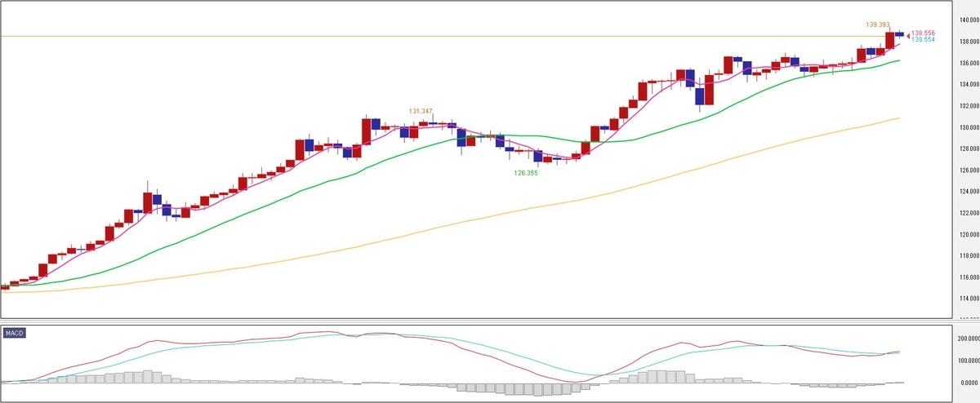Screen dimensions: 980x403
Task: Click the cyan 138.554 price label
Action: coord(924,40)
